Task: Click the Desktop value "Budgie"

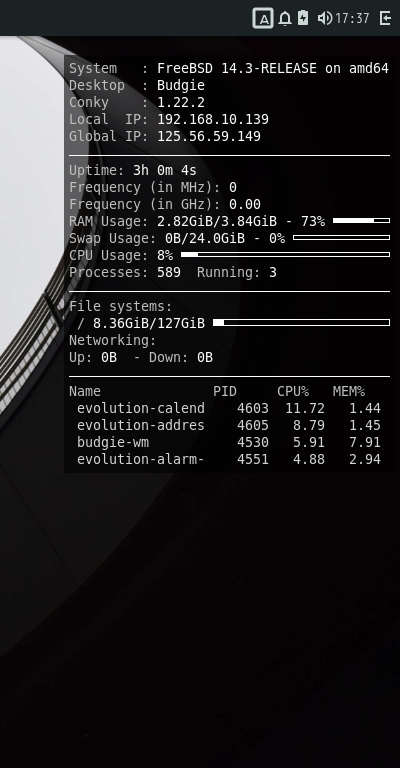Action: click(x=181, y=86)
